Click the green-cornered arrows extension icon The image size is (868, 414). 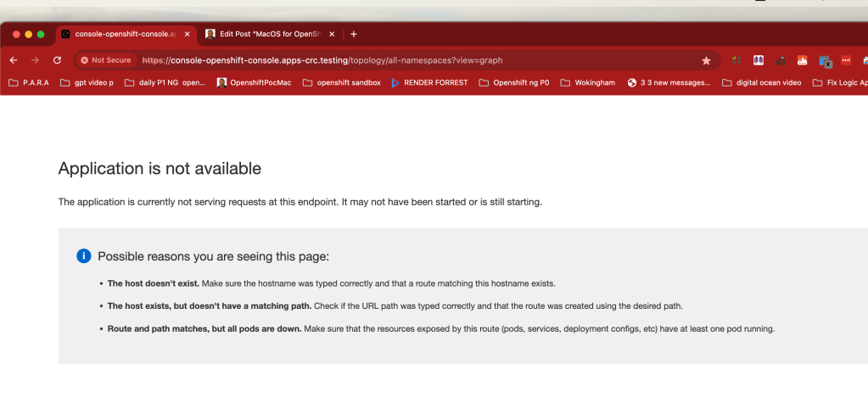click(736, 60)
